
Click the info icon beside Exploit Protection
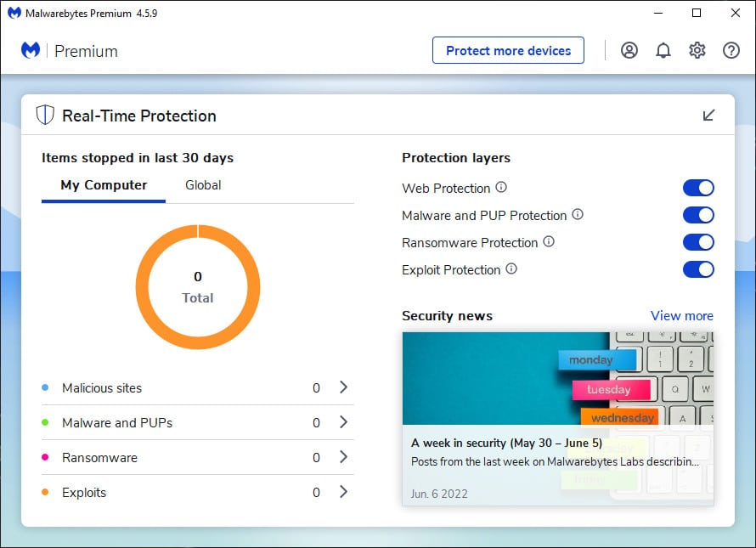tap(511, 268)
